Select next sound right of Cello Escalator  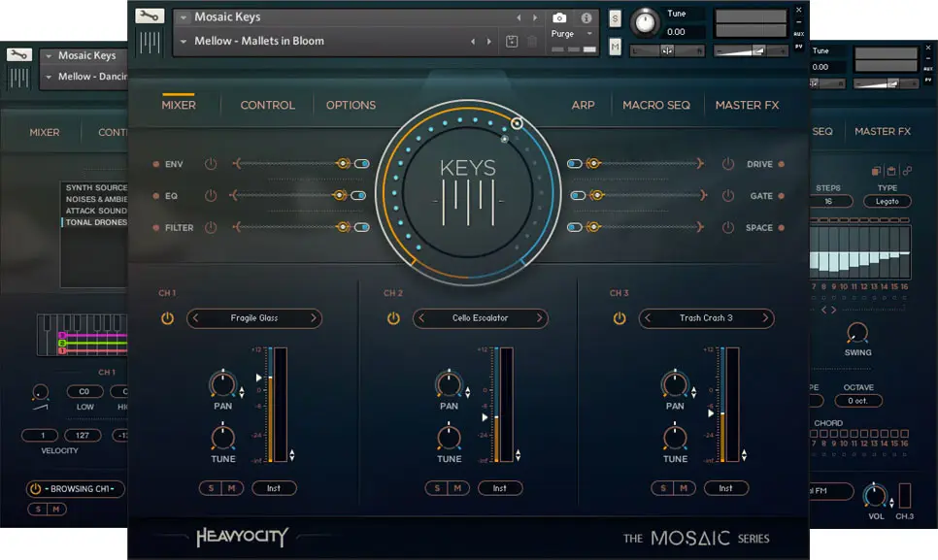(x=540, y=318)
